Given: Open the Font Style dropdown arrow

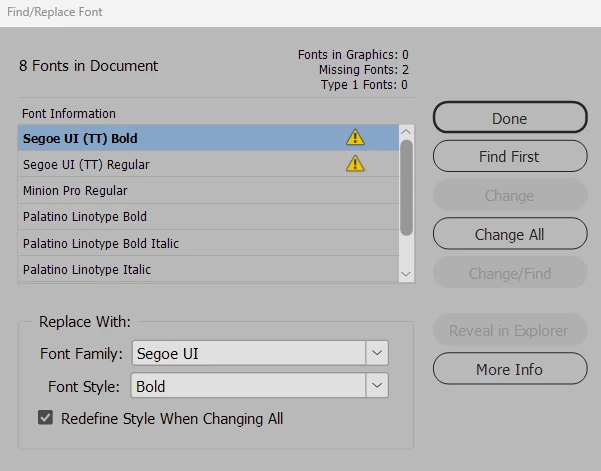Looking at the screenshot, I should point(377,385).
